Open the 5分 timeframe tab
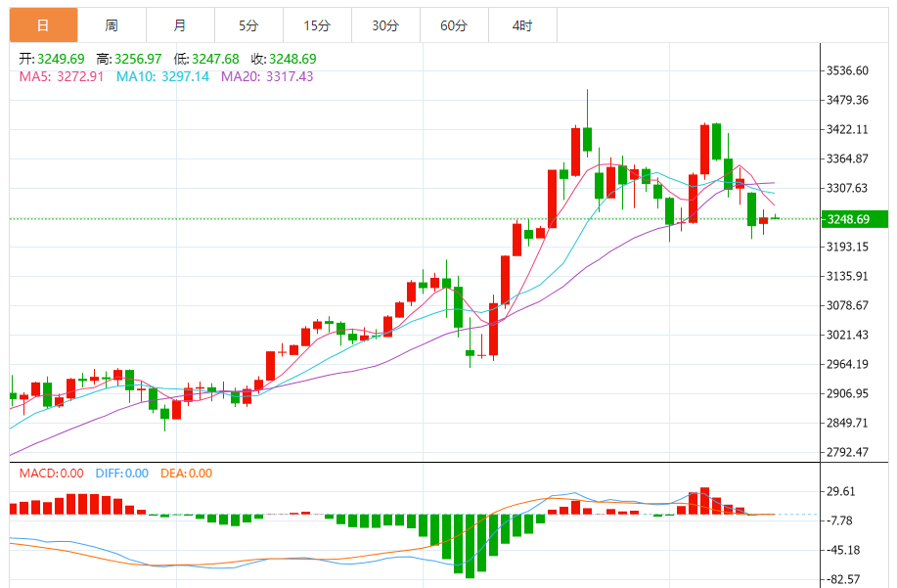 pyautogui.click(x=248, y=25)
